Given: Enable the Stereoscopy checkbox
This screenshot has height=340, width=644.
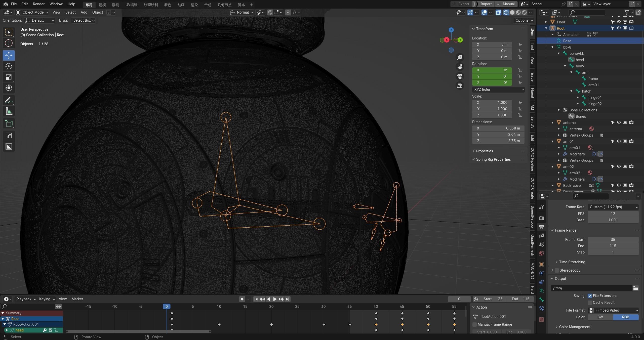Looking at the screenshot, I should [x=557, y=270].
